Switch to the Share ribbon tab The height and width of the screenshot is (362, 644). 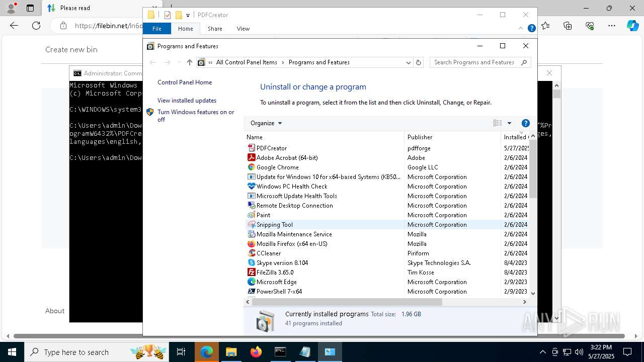coord(215,29)
